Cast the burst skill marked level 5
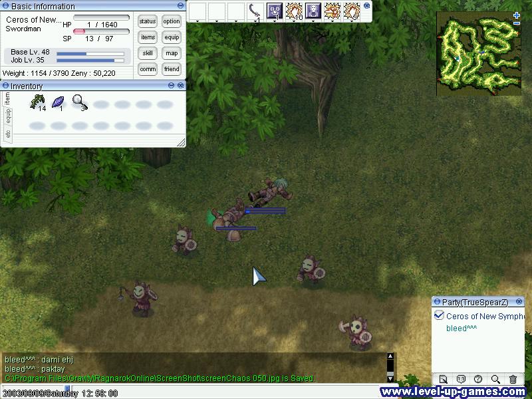The width and height of the screenshot is (532, 399). click(x=352, y=11)
